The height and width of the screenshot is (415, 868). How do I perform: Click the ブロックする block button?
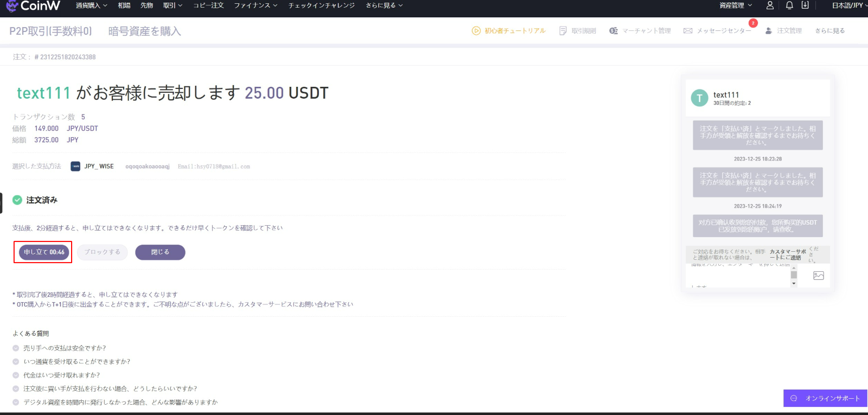coord(102,252)
